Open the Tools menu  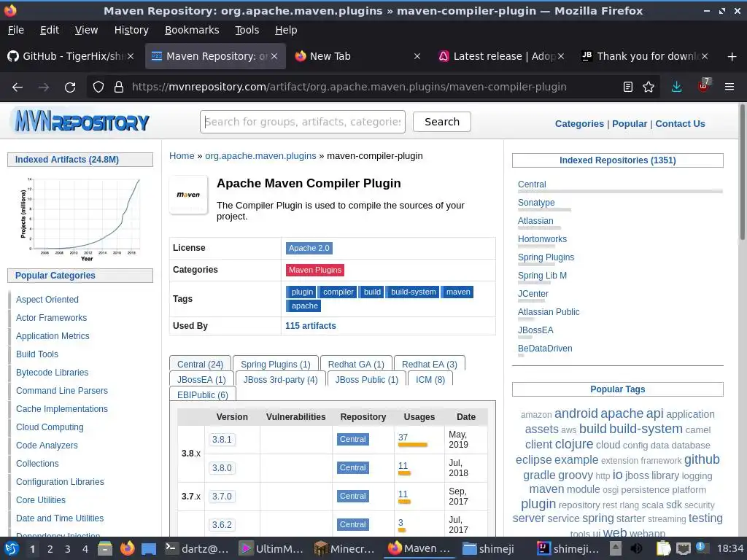click(247, 30)
